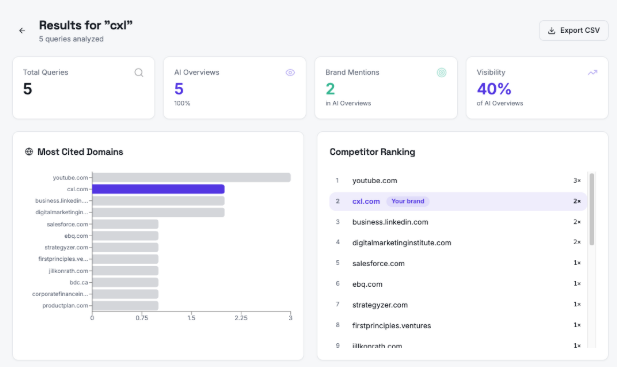Click the Your brand badge
The height and width of the screenshot is (369, 617).
[408, 201]
